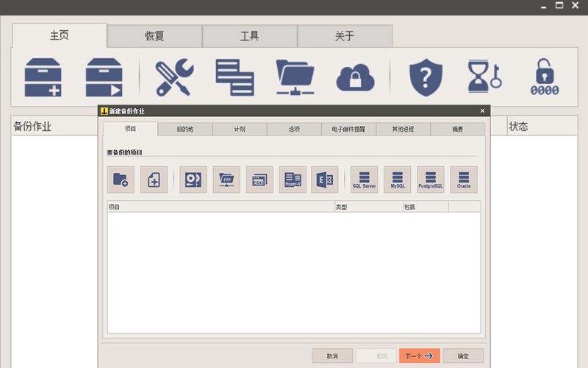
Task: Add Exchange backup item
Action: pyautogui.click(x=324, y=180)
